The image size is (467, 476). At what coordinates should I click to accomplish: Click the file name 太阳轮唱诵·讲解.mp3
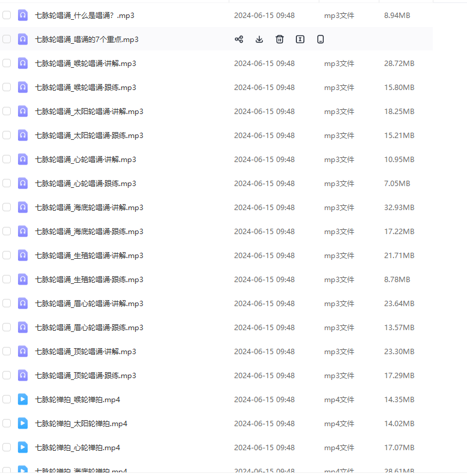pyautogui.click(x=89, y=111)
